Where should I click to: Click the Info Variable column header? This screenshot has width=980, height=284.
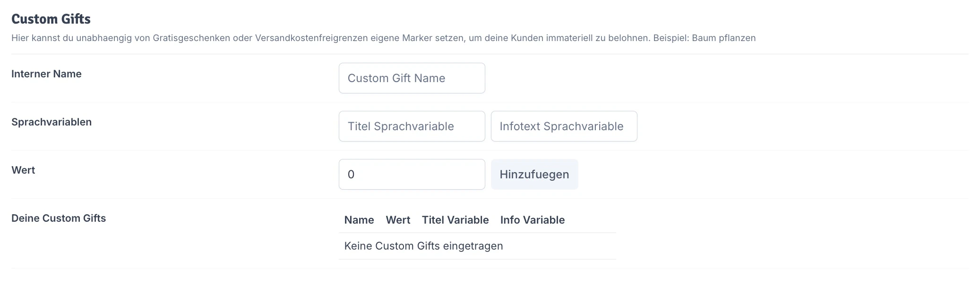(532, 220)
